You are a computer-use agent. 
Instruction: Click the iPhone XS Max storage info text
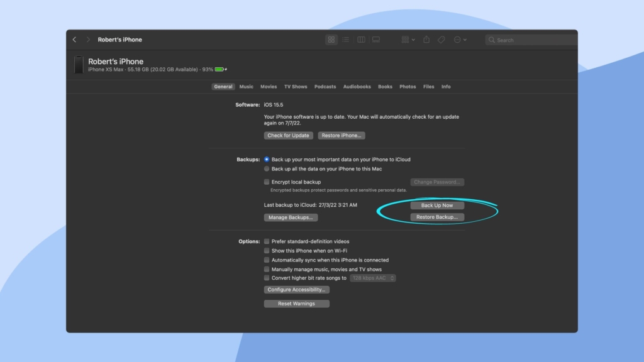[x=151, y=69]
